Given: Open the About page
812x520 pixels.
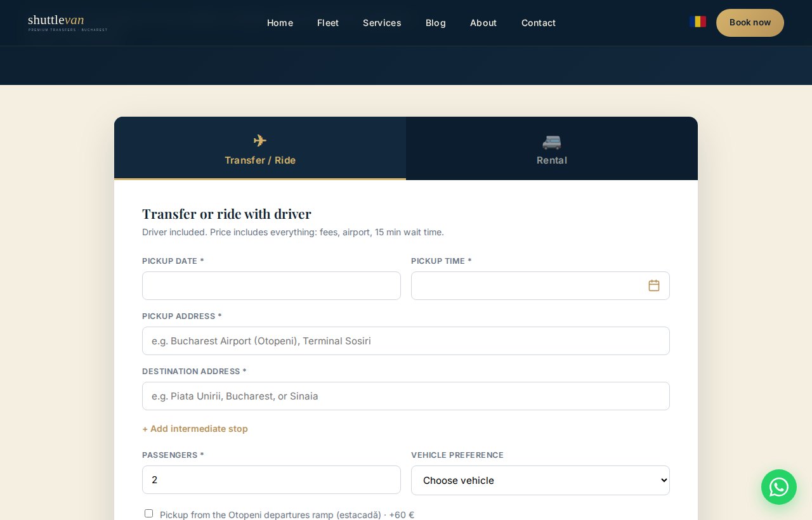Looking at the screenshot, I should [x=483, y=23].
